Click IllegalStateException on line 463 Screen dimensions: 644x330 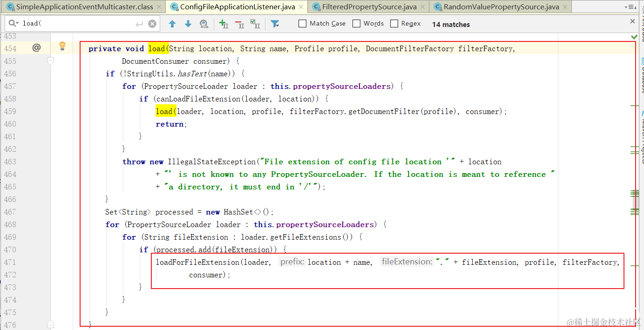(x=211, y=162)
